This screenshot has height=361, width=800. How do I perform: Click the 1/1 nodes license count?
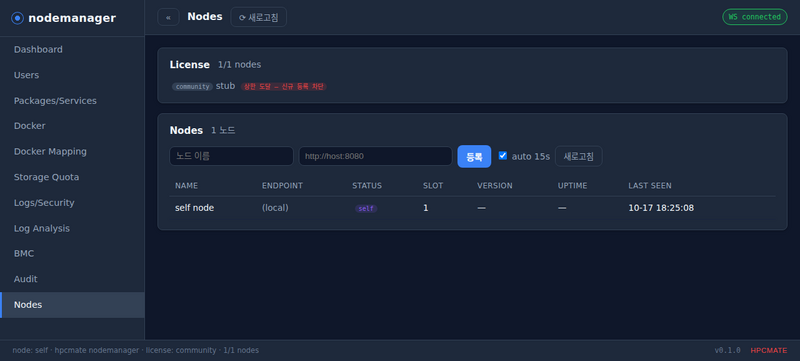(x=239, y=65)
